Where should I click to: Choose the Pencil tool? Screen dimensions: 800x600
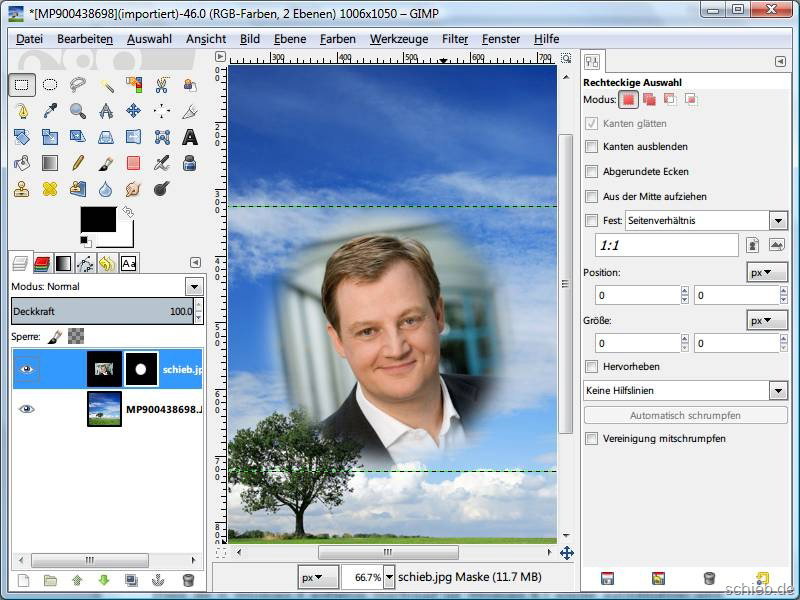point(78,163)
